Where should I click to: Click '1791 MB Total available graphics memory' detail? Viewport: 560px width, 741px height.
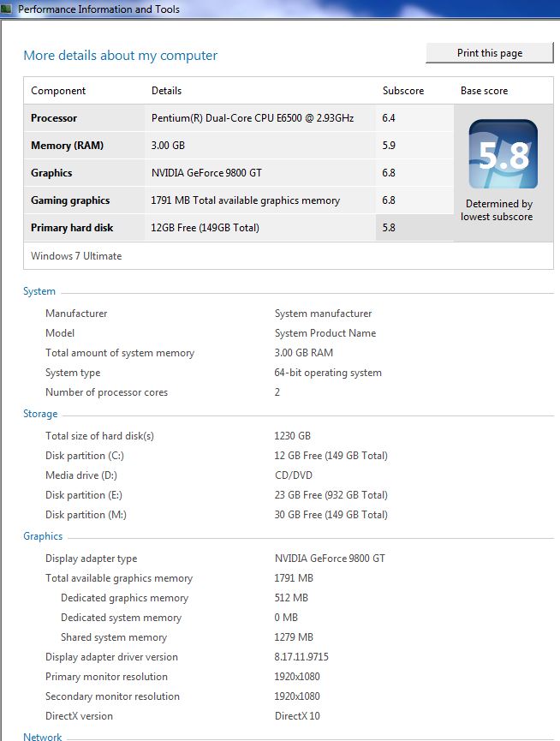(x=245, y=200)
